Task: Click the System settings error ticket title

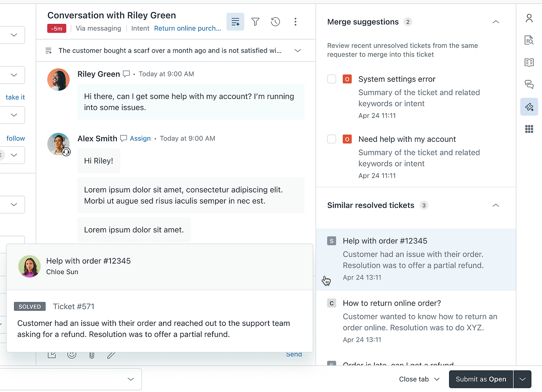Action: click(397, 79)
